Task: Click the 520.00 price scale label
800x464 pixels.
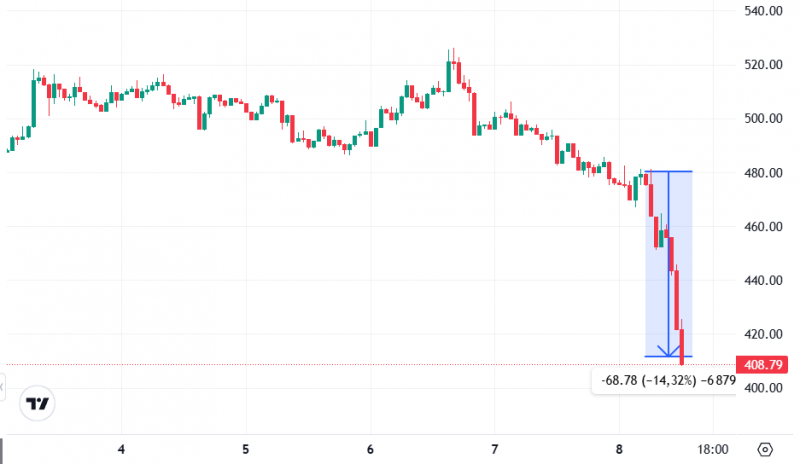Action: coord(763,64)
